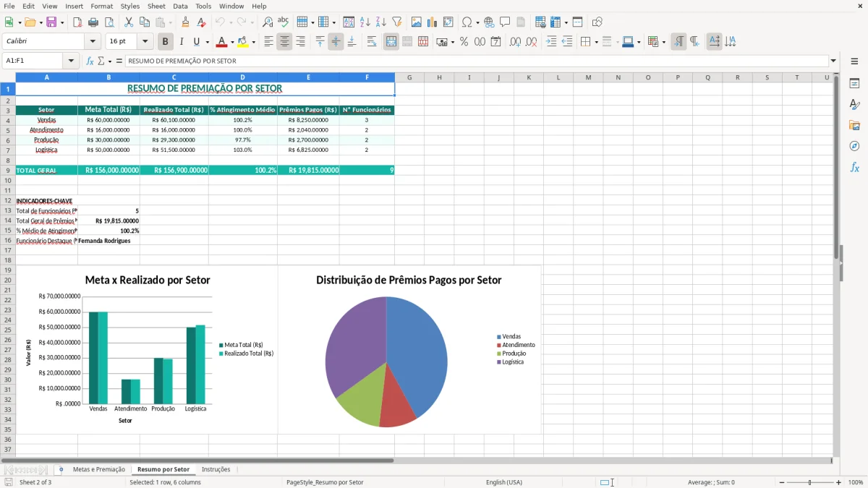Click Insert Comment icon

505,22
